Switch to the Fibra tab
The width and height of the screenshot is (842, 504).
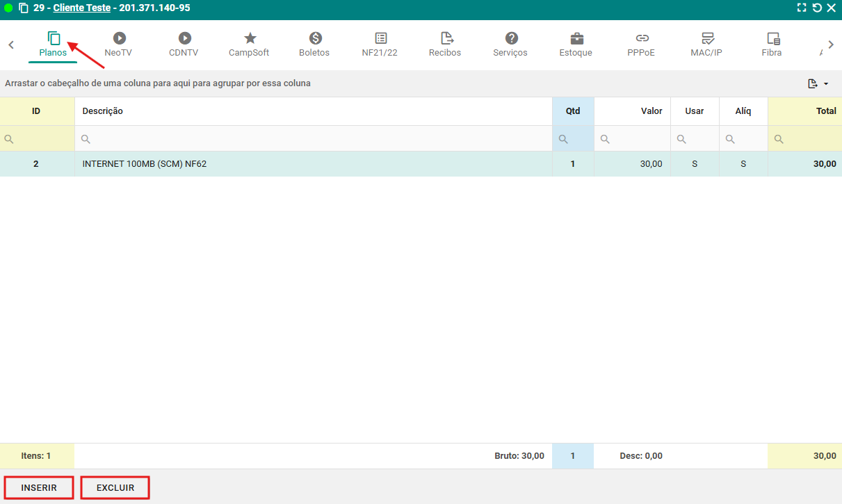(x=772, y=44)
